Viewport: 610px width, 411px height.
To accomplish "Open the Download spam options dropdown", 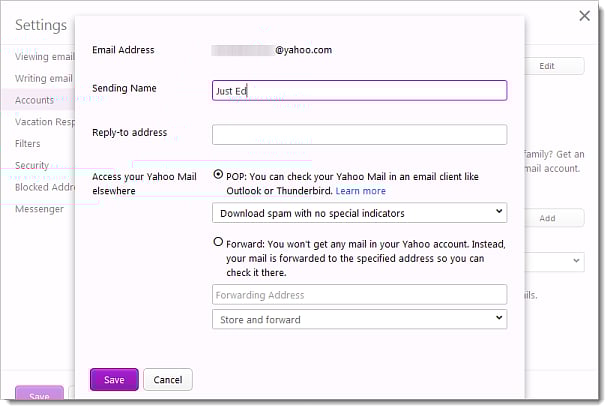I will (x=359, y=213).
